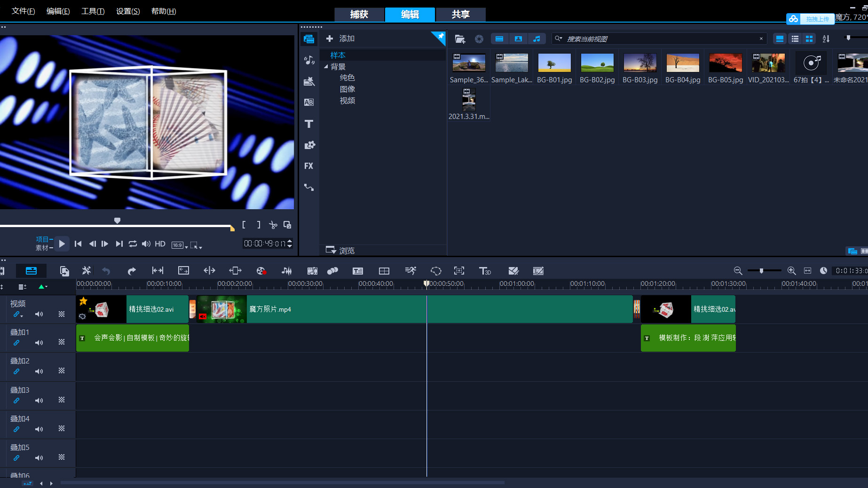The height and width of the screenshot is (488, 868).
Task: Mute the 叠加1 track speaker
Action: click(39, 343)
